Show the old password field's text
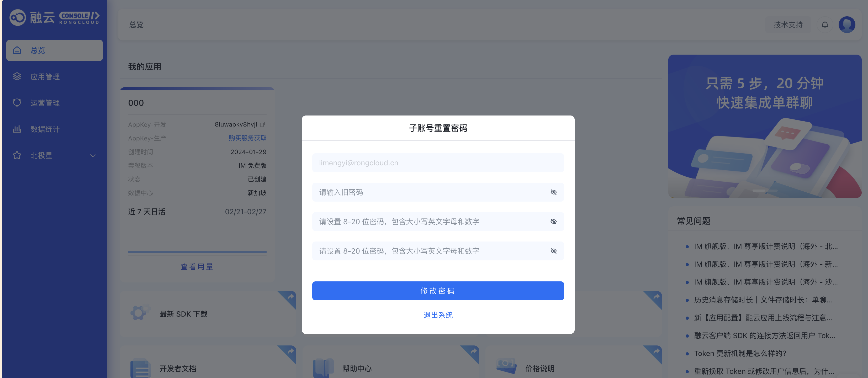 click(553, 192)
